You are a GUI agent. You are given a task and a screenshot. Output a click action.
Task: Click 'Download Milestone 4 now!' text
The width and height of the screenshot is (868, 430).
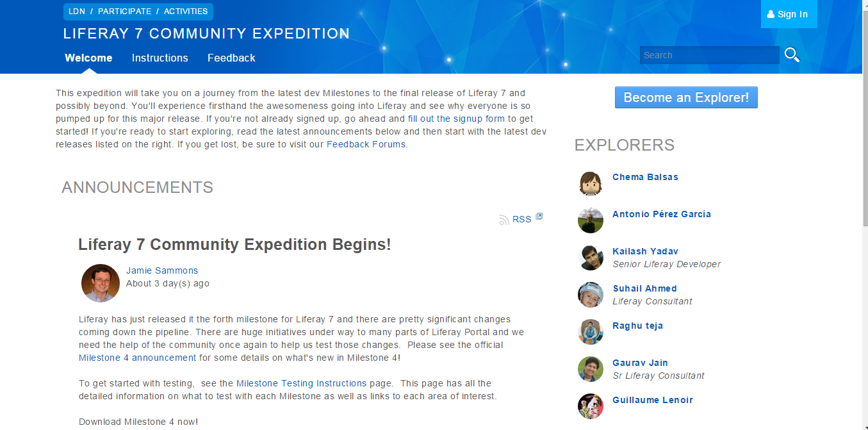(x=138, y=422)
